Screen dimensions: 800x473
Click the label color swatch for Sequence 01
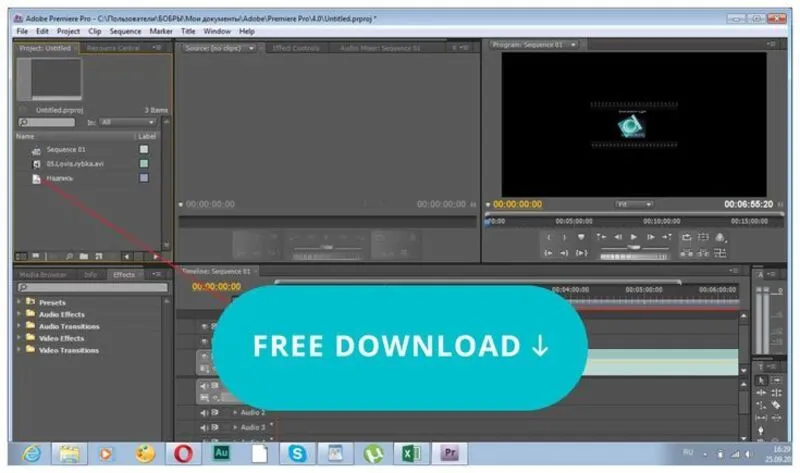[x=144, y=150]
